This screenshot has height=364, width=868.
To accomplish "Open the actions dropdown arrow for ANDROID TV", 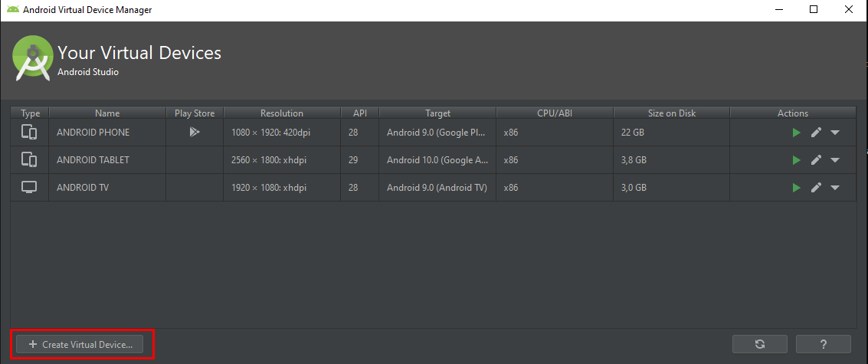I will coord(835,188).
